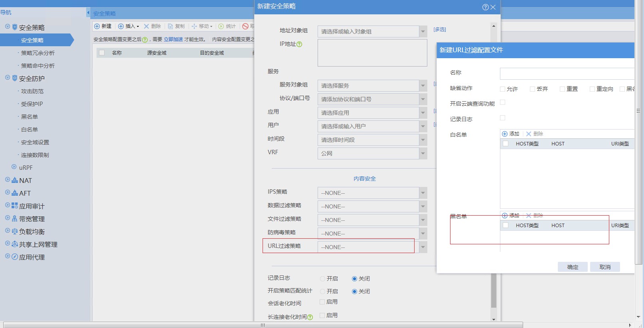The height and width of the screenshot is (328, 644).
Task: Open 策略冗余分析 in the navigation
Action: click(38, 53)
